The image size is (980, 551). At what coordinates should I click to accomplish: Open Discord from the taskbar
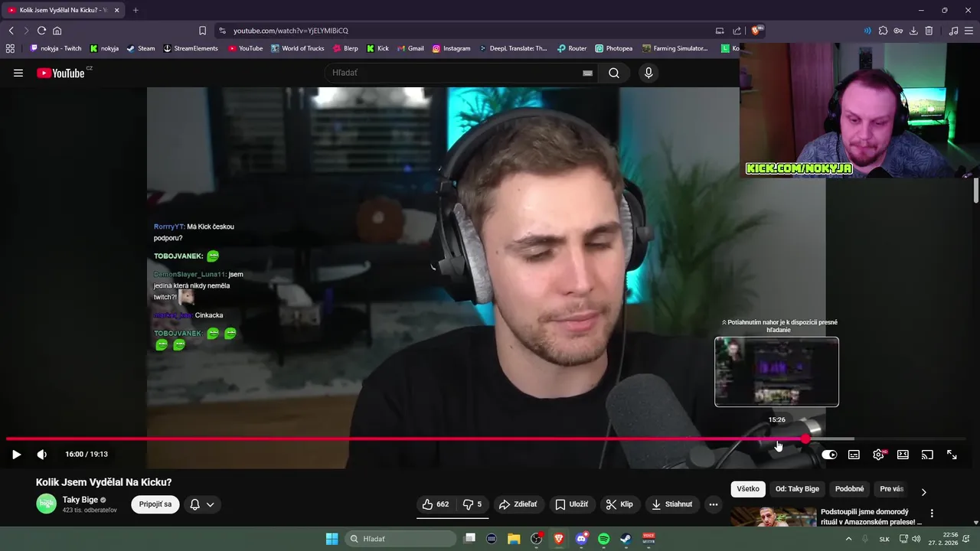[581, 539]
